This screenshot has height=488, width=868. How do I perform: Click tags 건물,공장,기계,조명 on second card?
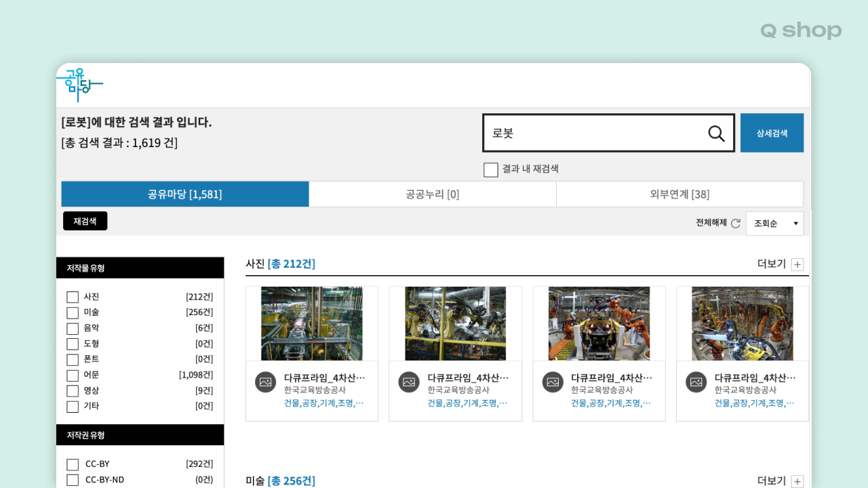468,403
